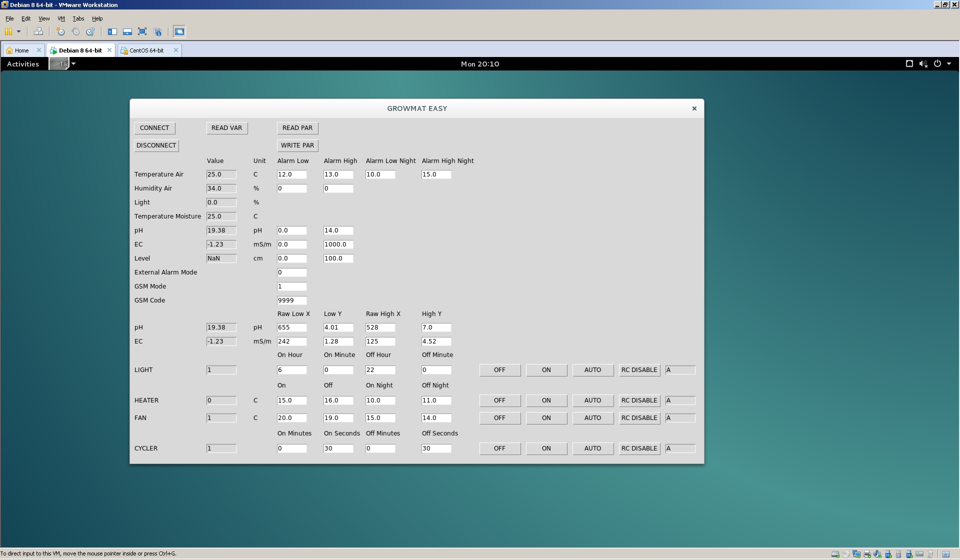The height and width of the screenshot is (560, 960).
Task: Show the thumbnail bar
Action: click(127, 31)
